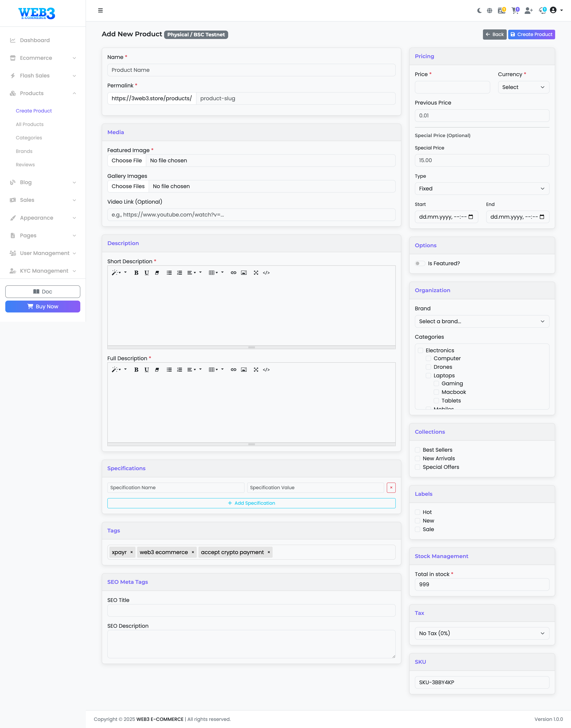
Task: Open the shopping cart notifications icon
Action: click(515, 11)
